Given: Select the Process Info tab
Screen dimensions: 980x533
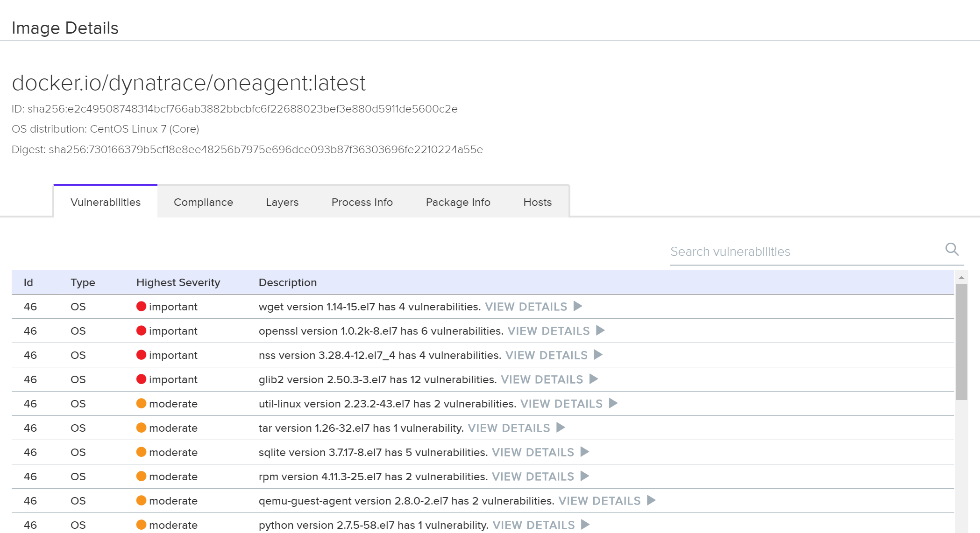Looking at the screenshot, I should point(362,202).
